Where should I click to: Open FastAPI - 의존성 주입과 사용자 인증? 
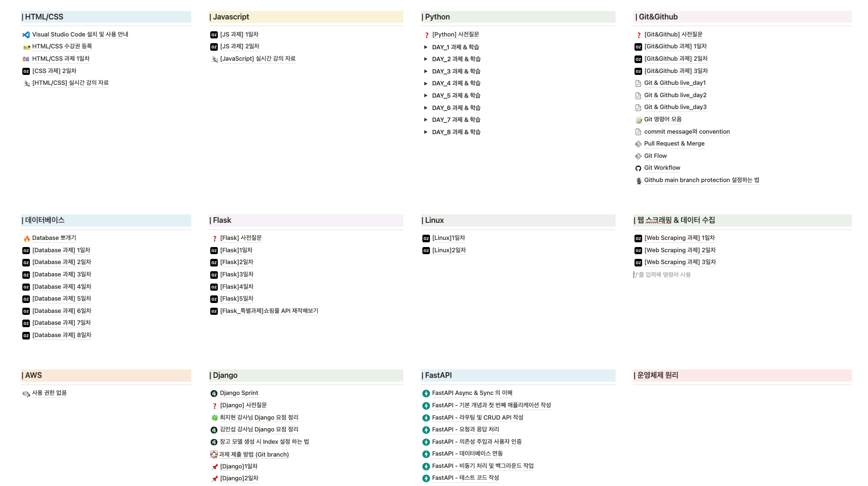click(x=477, y=442)
